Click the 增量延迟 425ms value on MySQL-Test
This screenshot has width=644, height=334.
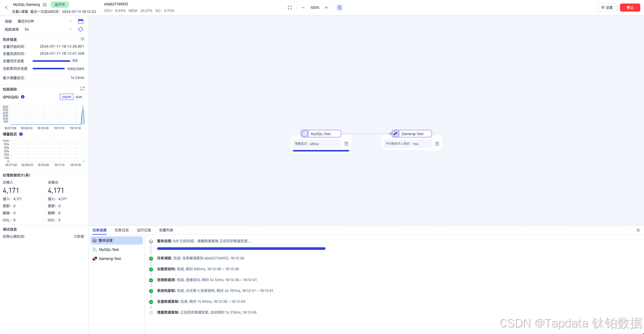pyautogui.click(x=314, y=144)
